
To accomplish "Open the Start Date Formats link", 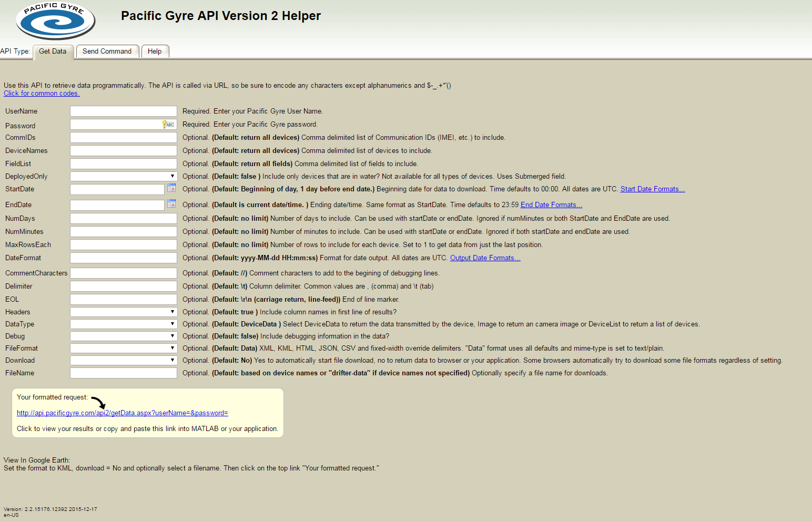I will pos(653,189).
